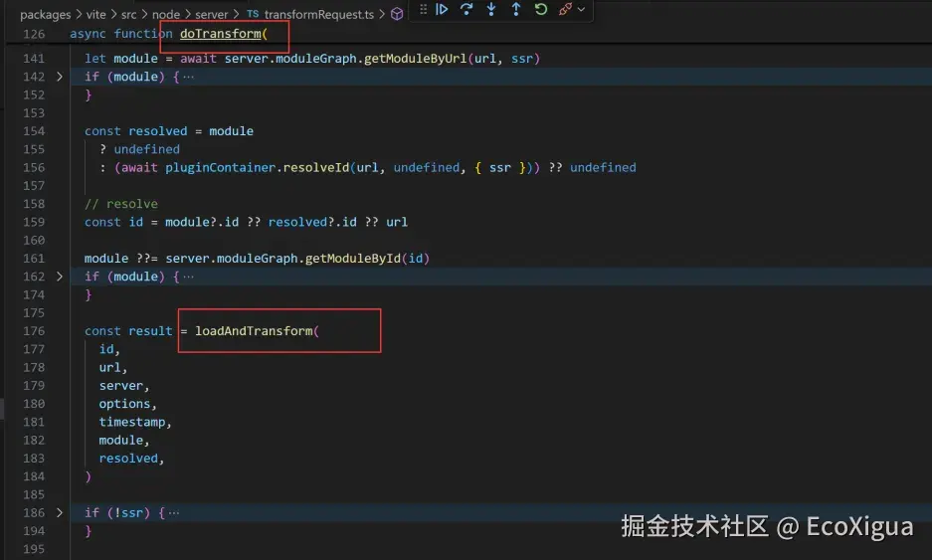Click the TS file icon in the breadcrumb
This screenshot has width=932, height=560.
coord(253,14)
